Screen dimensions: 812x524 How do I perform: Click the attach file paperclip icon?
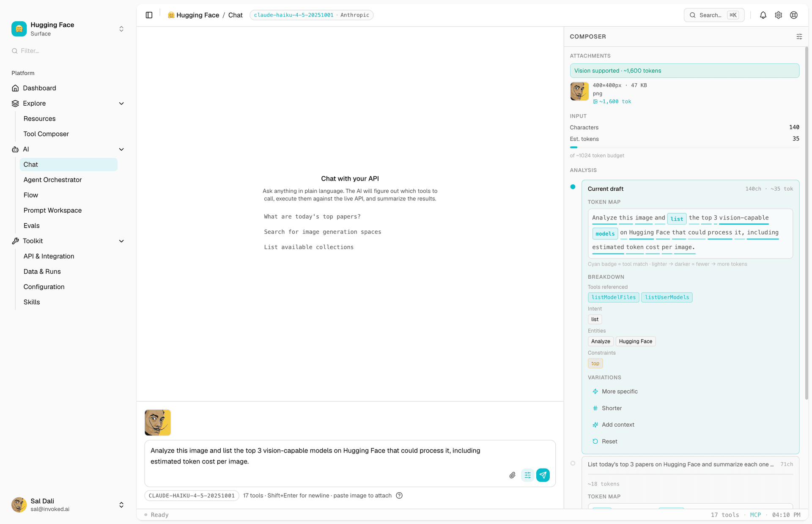512,475
